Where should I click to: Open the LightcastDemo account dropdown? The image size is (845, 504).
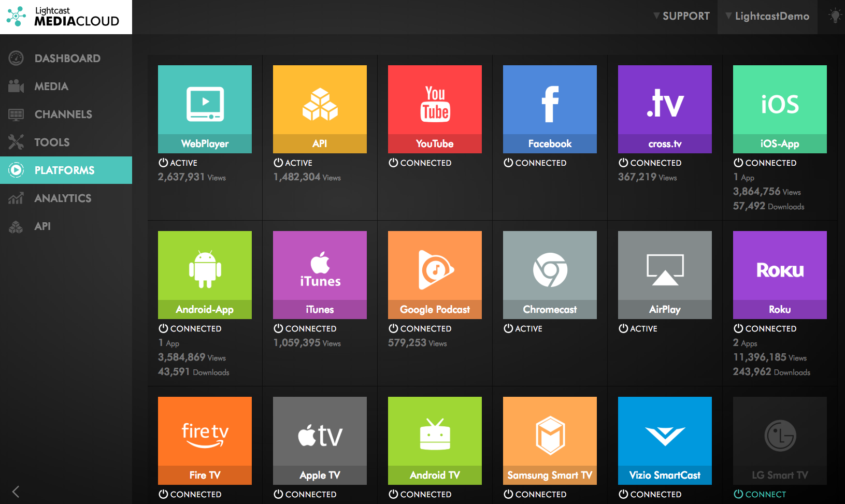[767, 16]
